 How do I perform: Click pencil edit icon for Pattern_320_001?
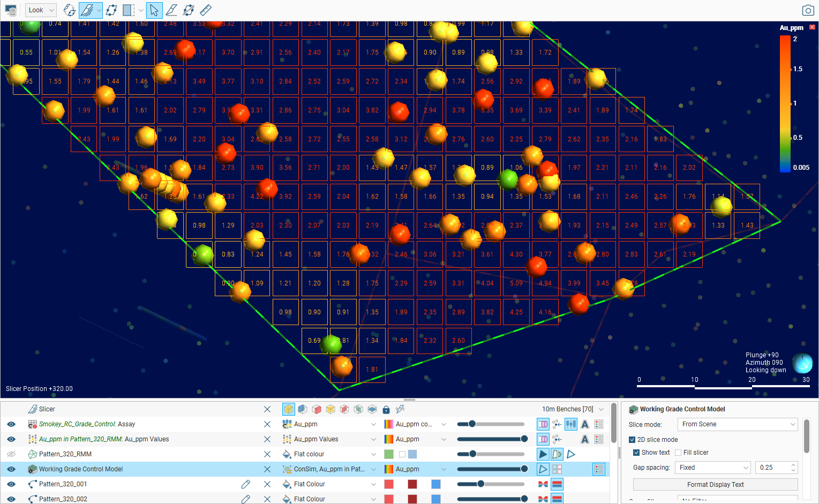tap(245, 484)
